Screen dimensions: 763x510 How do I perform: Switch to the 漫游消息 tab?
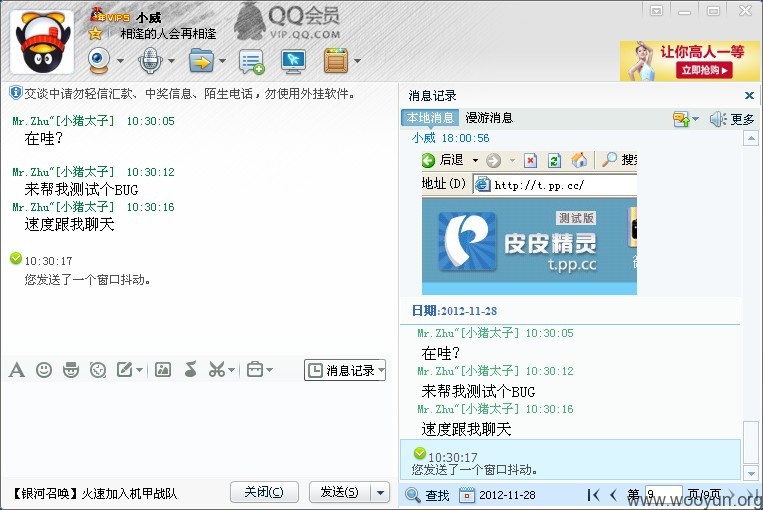(x=489, y=118)
